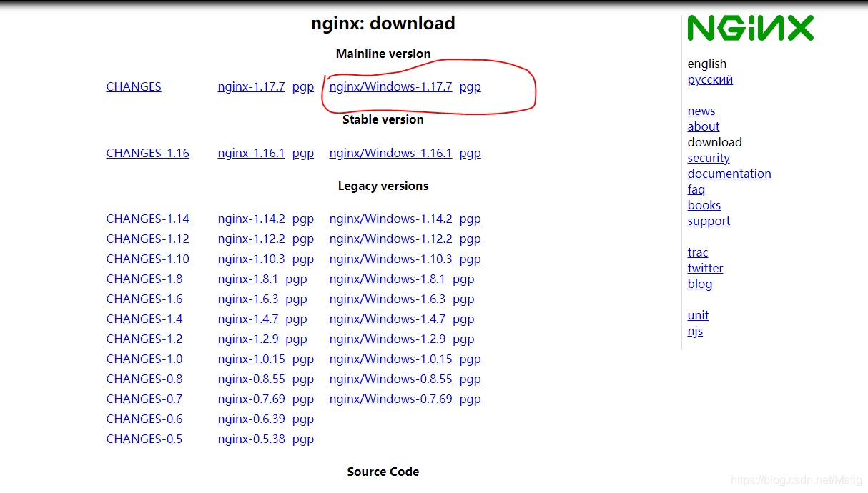Download nginx-1.0.15 source
Viewport: 868px width, 493px height.
[x=251, y=359]
